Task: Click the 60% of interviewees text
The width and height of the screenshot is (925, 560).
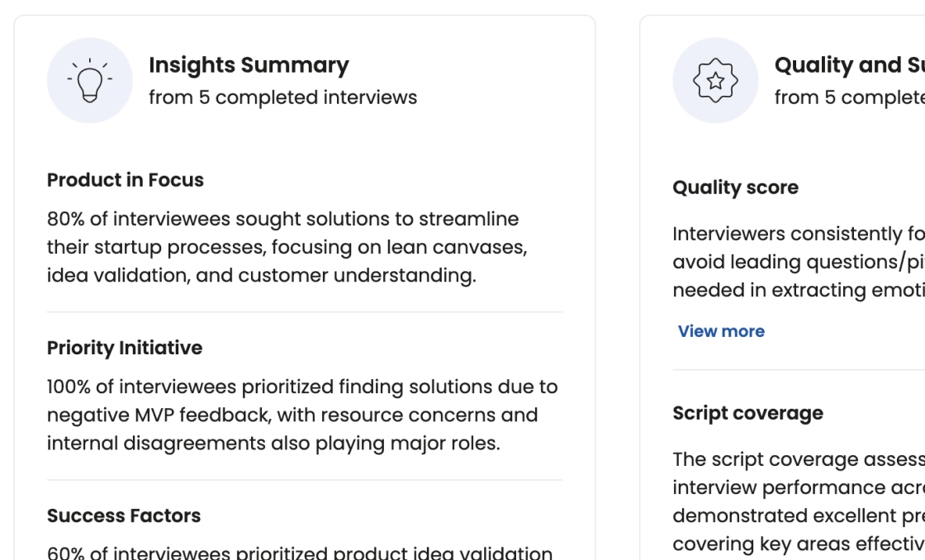Action: pos(300,553)
